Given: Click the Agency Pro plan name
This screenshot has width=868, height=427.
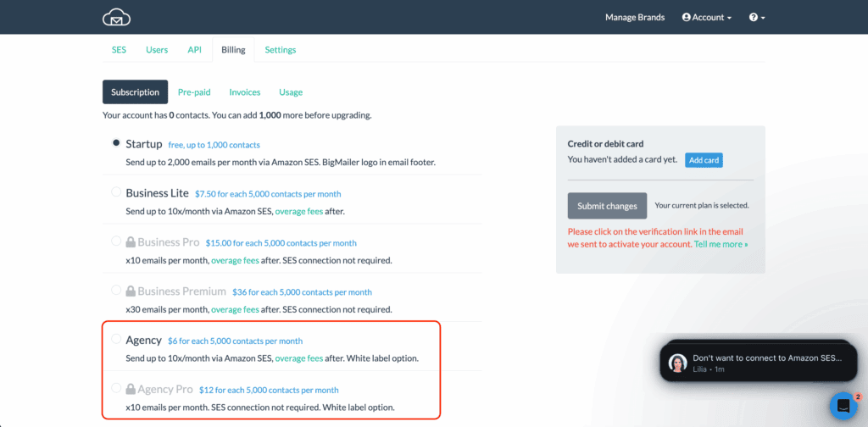Looking at the screenshot, I should (x=165, y=389).
